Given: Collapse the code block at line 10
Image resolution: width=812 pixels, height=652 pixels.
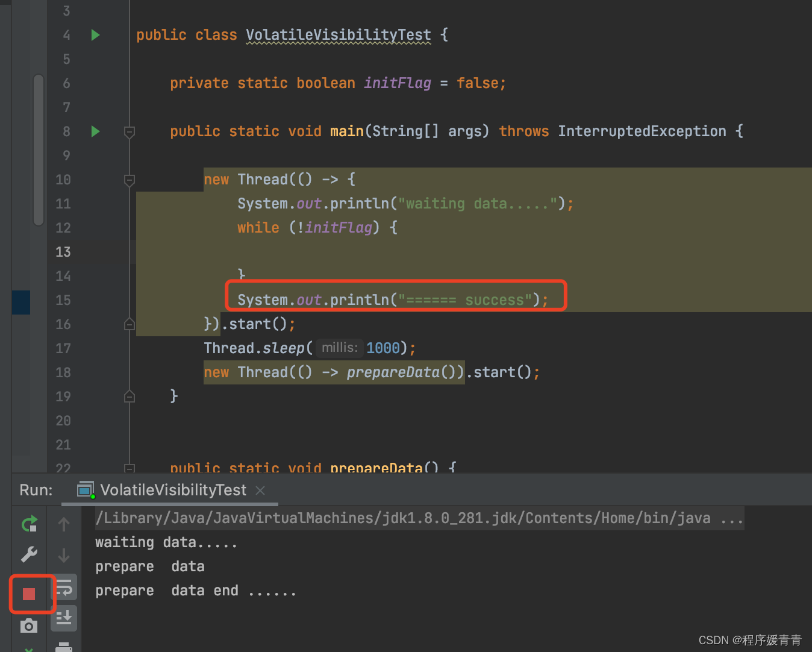Looking at the screenshot, I should (x=129, y=180).
